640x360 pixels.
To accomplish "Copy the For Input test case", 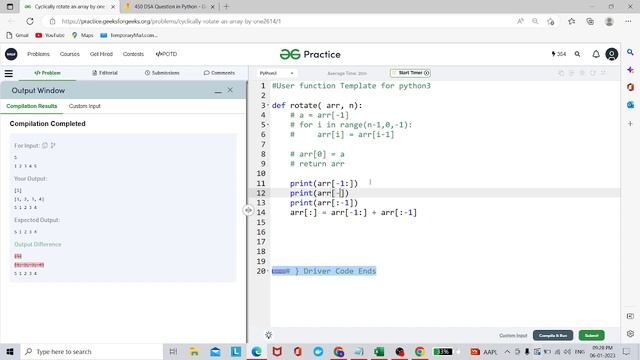I will click(x=45, y=145).
